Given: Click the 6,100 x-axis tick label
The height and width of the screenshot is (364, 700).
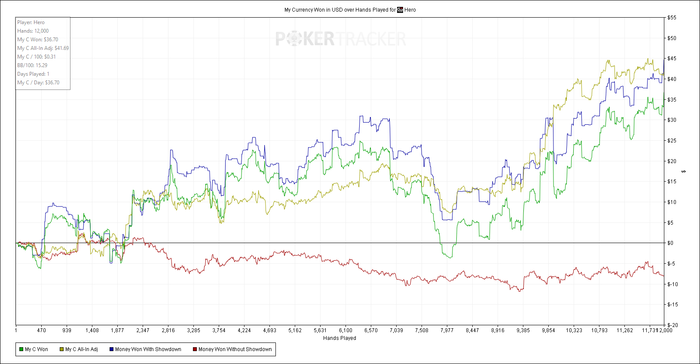Looking at the screenshot, I should 346,331.
